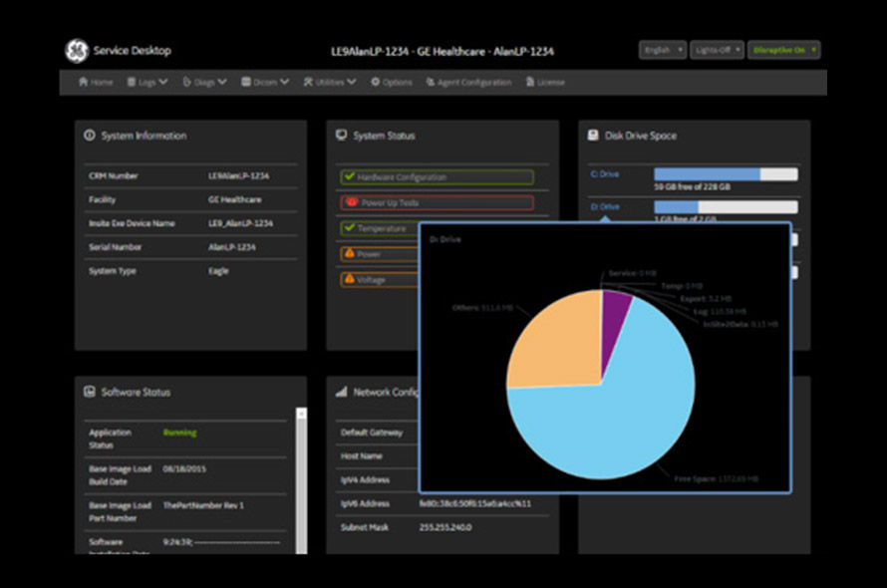This screenshot has height=588, width=887.
Task: Click part number 'ThePartNumber Rev 1'
Action: pos(203,505)
